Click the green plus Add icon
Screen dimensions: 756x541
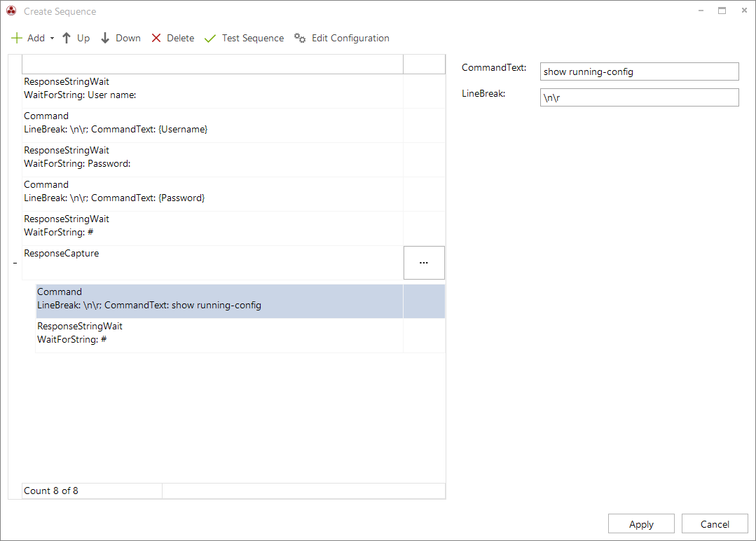[16, 38]
